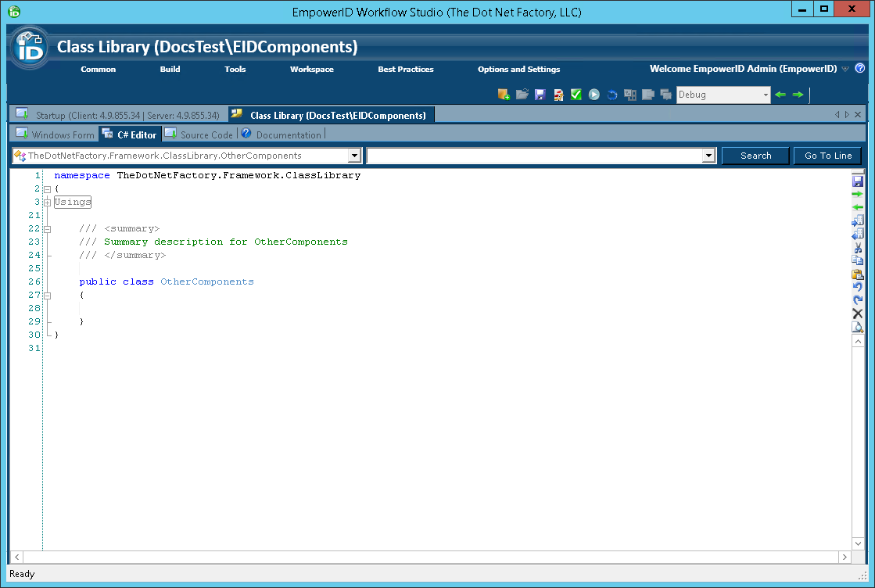Image resolution: width=875 pixels, height=588 pixels.
Task: Open the Build menu
Action: [x=170, y=69]
